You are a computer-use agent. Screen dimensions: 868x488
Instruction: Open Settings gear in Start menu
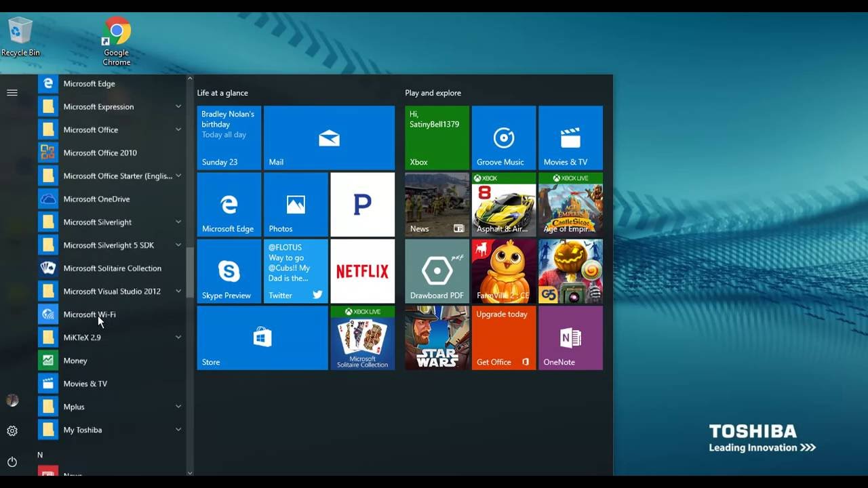coord(12,431)
